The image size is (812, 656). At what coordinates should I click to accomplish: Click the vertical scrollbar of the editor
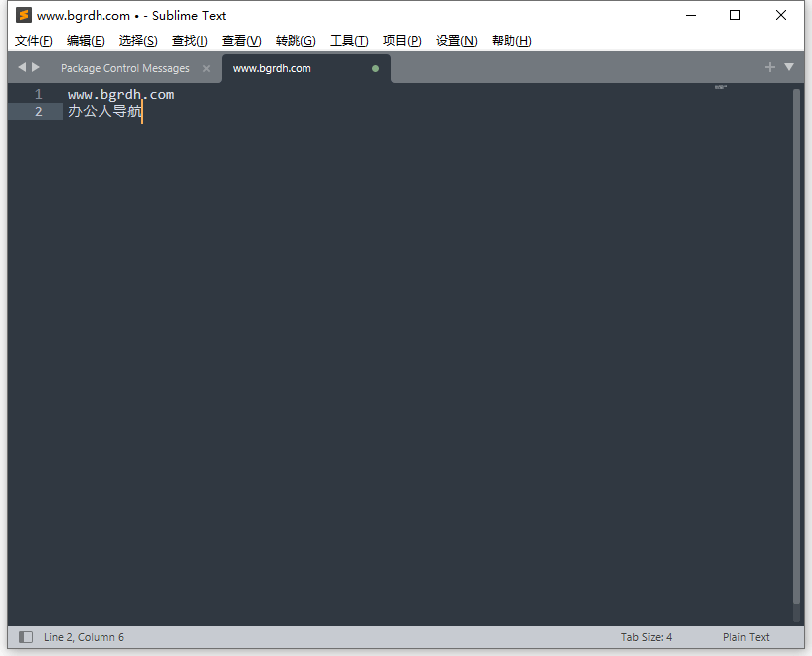[x=796, y=346]
